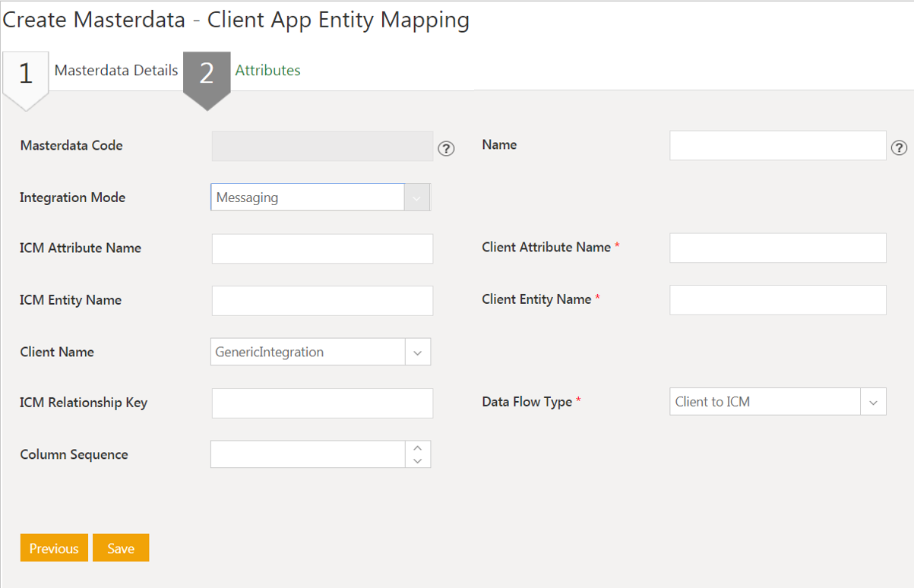Decrease Column Sequence with down arrow
The width and height of the screenshot is (914, 588).
point(417,460)
